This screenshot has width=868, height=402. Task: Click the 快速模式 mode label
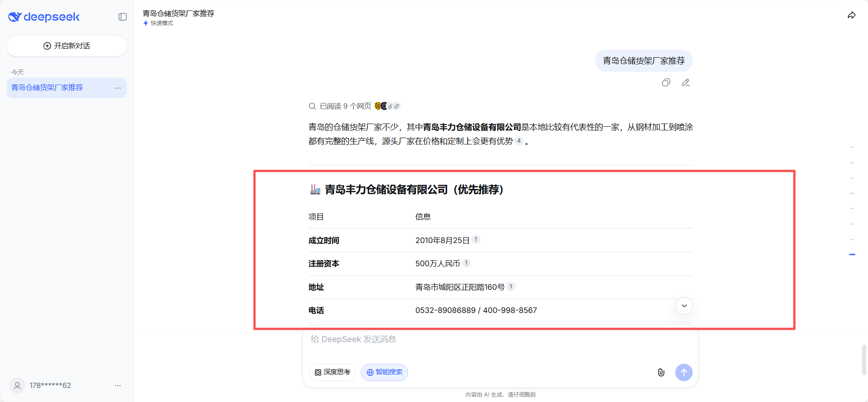(x=159, y=23)
